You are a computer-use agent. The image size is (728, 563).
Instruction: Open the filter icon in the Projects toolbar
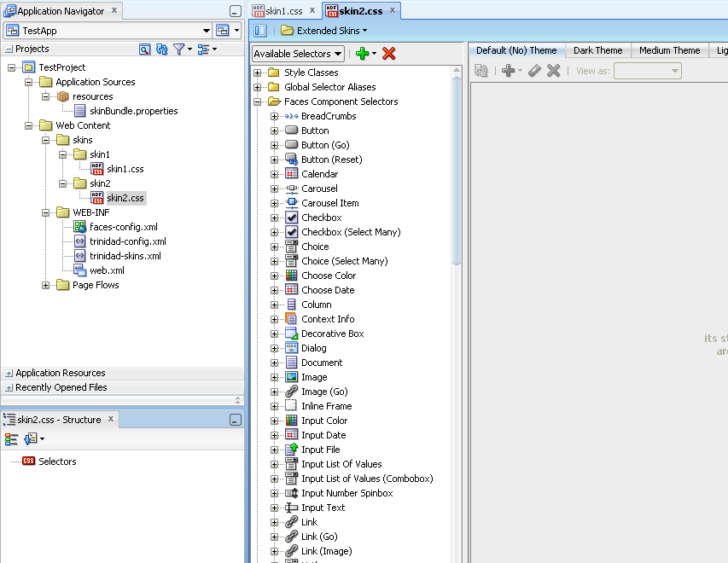(x=179, y=49)
